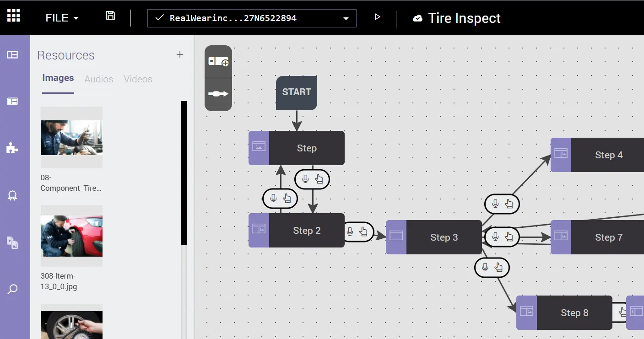Click the mic icon on the Step 3-to-Step 4 transition
The height and width of the screenshot is (339, 644).
[495, 204]
